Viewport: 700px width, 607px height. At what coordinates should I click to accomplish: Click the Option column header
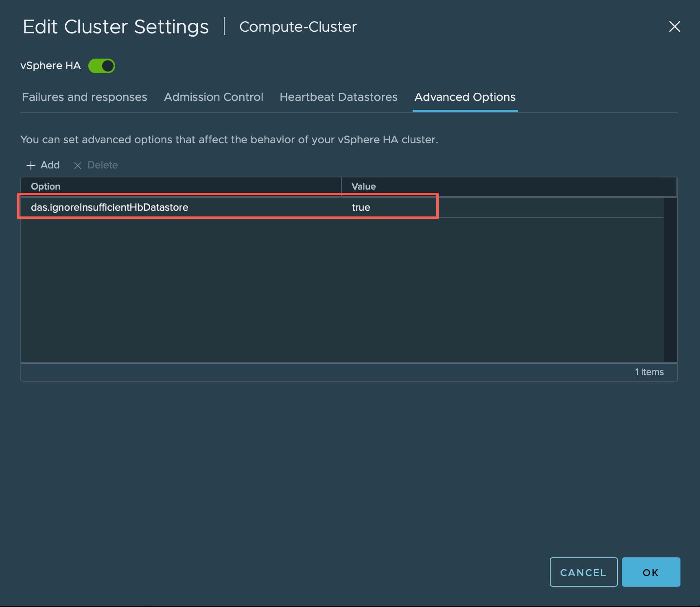coord(181,186)
